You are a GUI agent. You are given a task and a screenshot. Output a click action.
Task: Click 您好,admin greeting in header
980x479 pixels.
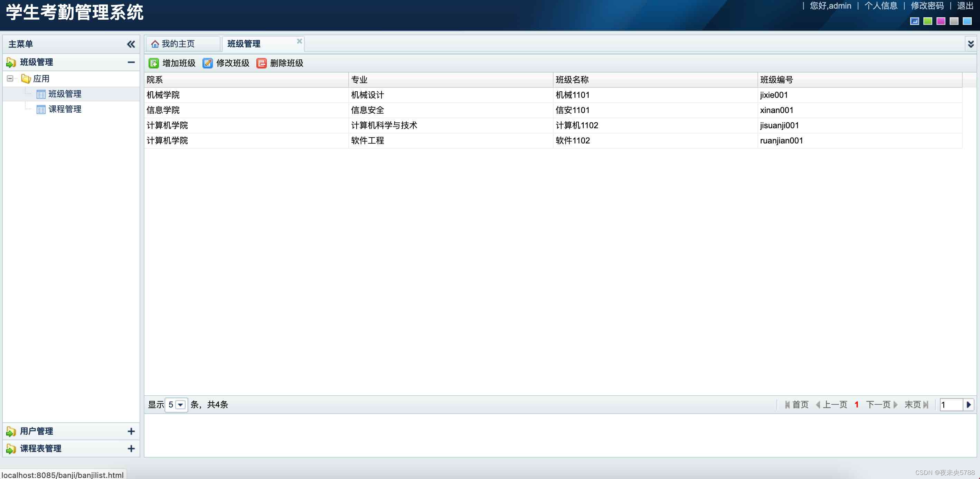click(x=830, y=6)
